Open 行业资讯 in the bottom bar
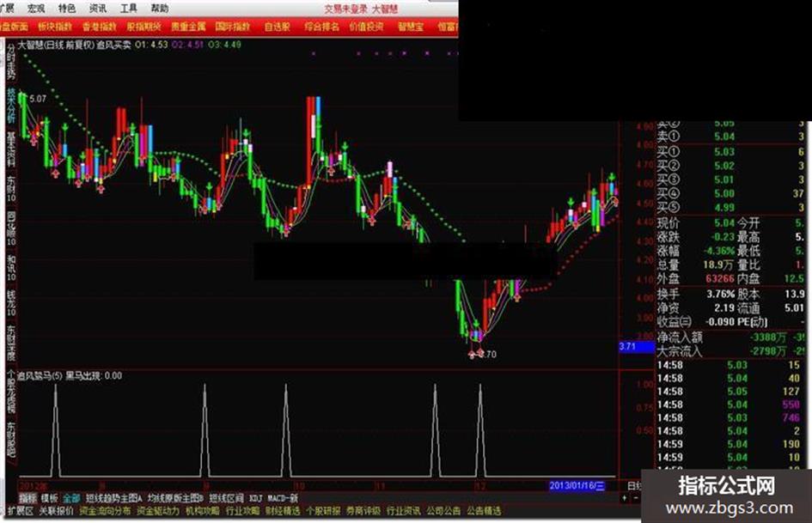The image size is (812, 523). coord(403,511)
